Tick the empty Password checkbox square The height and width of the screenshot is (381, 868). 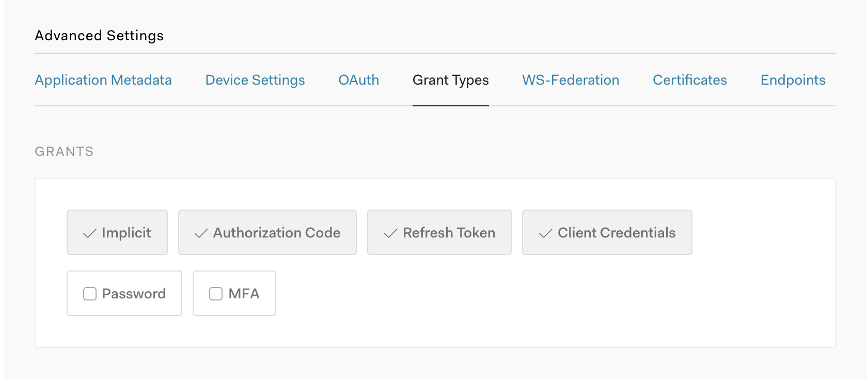[x=90, y=294]
